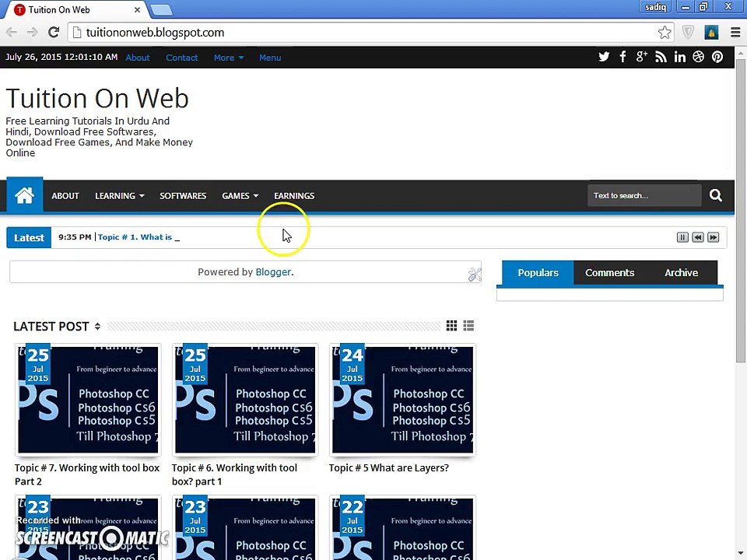Open the Dribbble social icon
The width and height of the screenshot is (747, 560).
[699, 57]
